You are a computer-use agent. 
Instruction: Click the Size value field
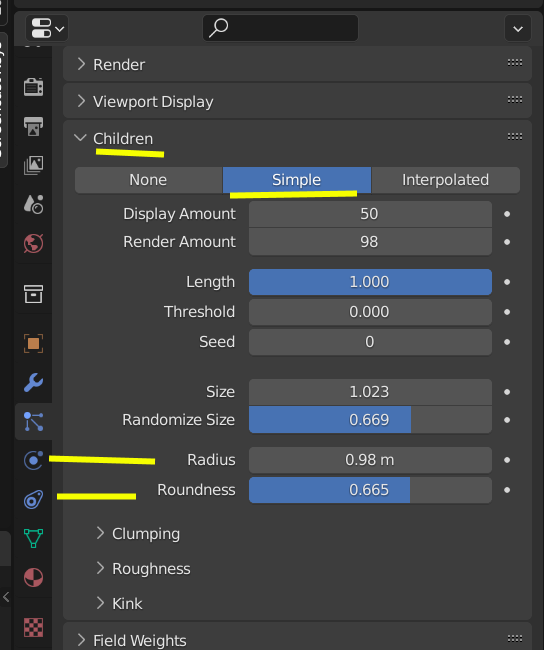click(x=370, y=392)
